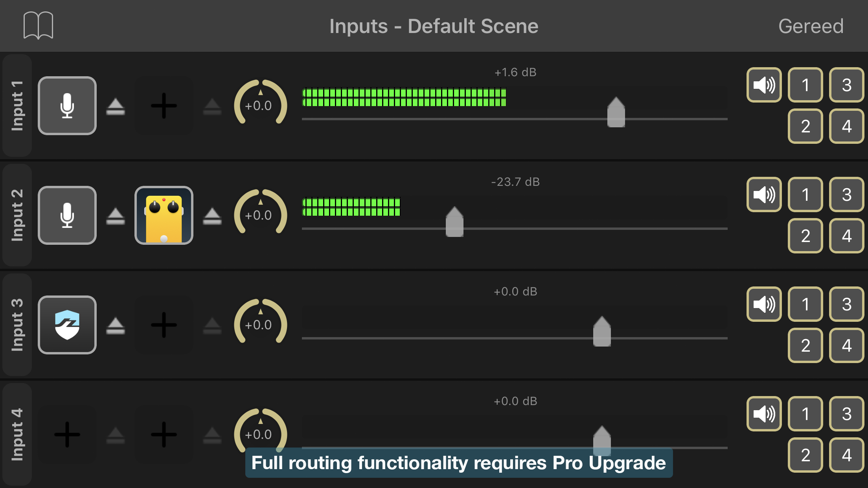Tap the Pro Upgrade banner message
Viewport: 868px width, 488px height.
[x=459, y=463]
